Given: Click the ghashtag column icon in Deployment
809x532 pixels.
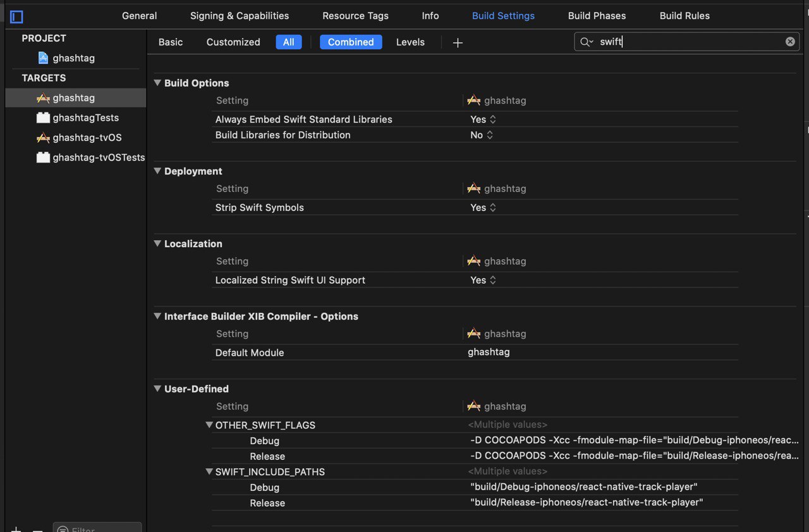Looking at the screenshot, I should [474, 188].
